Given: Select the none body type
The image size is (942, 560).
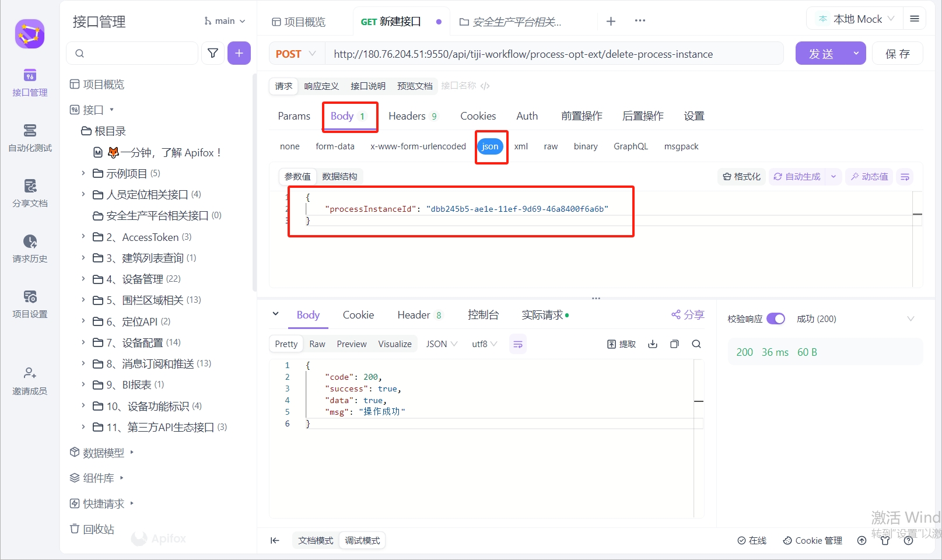Looking at the screenshot, I should tap(290, 146).
